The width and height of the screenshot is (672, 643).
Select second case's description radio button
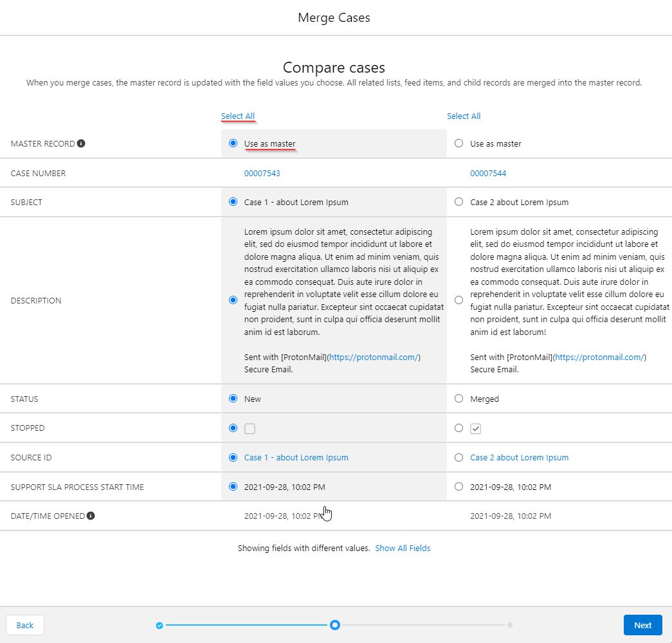tap(459, 300)
